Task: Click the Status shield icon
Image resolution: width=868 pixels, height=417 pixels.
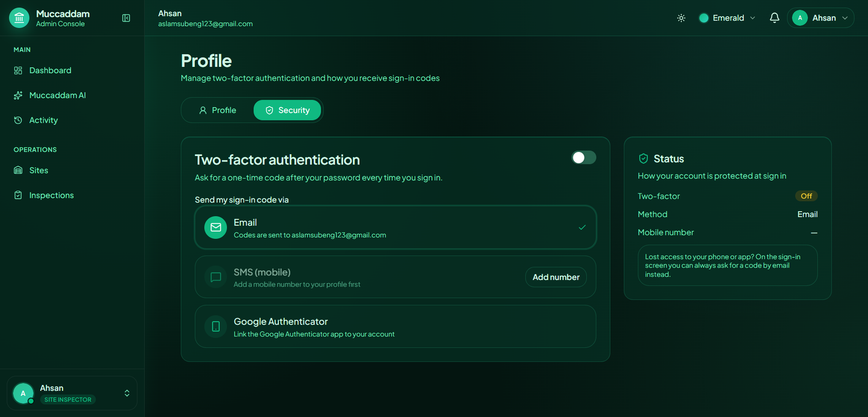Action: pyautogui.click(x=643, y=159)
